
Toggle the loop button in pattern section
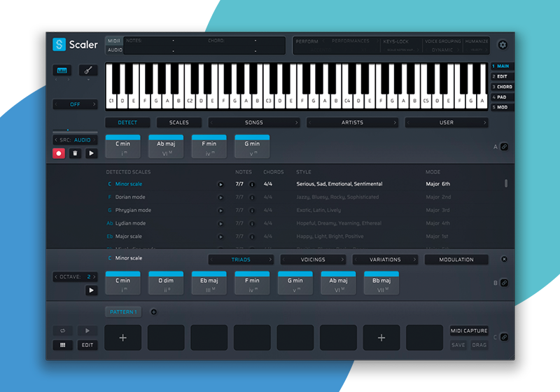pyautogui.click(x=63, y=331)
